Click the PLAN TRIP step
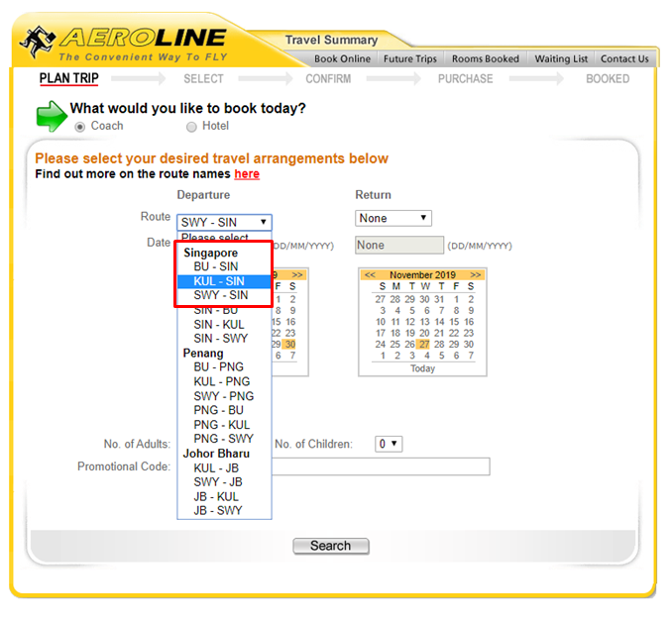672x618 pixels. coord(69,78)
